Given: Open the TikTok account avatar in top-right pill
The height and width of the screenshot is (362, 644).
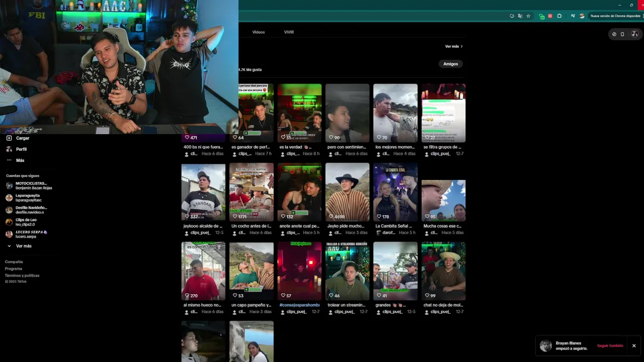Looking at the screenshot, I should (x=634, y=34).
